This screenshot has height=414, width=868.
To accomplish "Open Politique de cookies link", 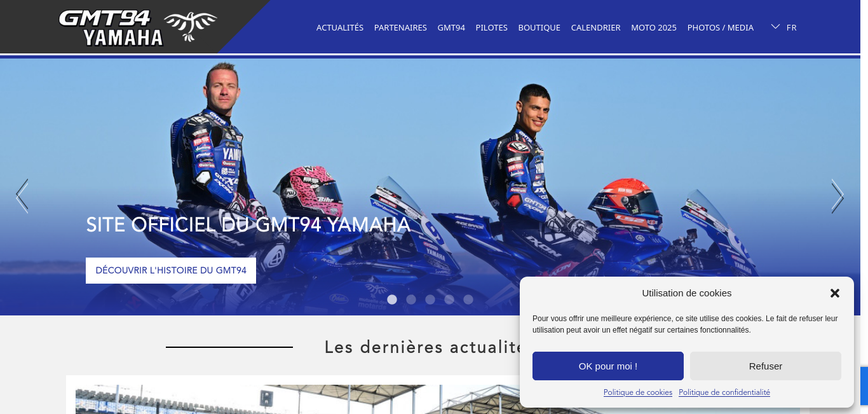I will pos(638,392).
